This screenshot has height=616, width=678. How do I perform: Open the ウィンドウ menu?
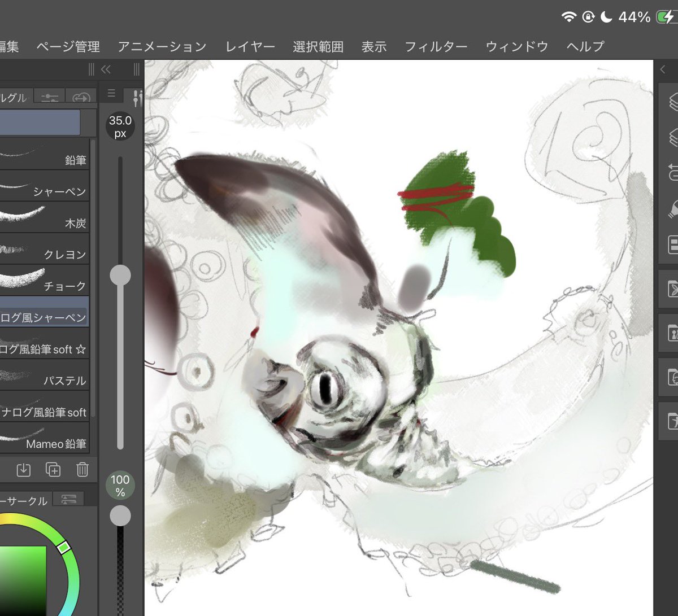(x=517, y=46)
